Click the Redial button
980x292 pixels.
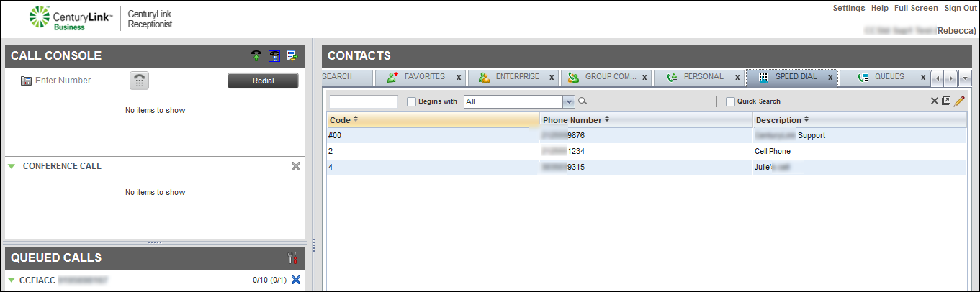pos(263,81)
